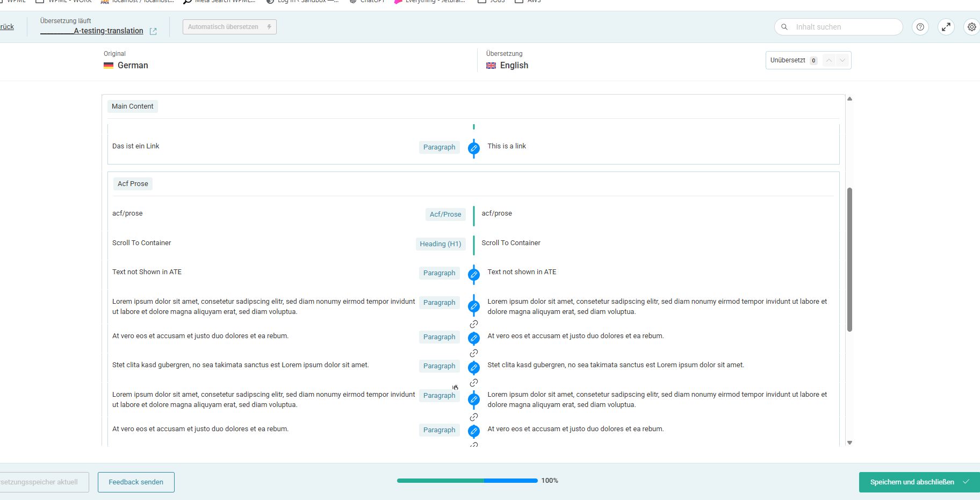Click the scrollbar up arrow
Screen dimensions: 980x500
point(849,99)
